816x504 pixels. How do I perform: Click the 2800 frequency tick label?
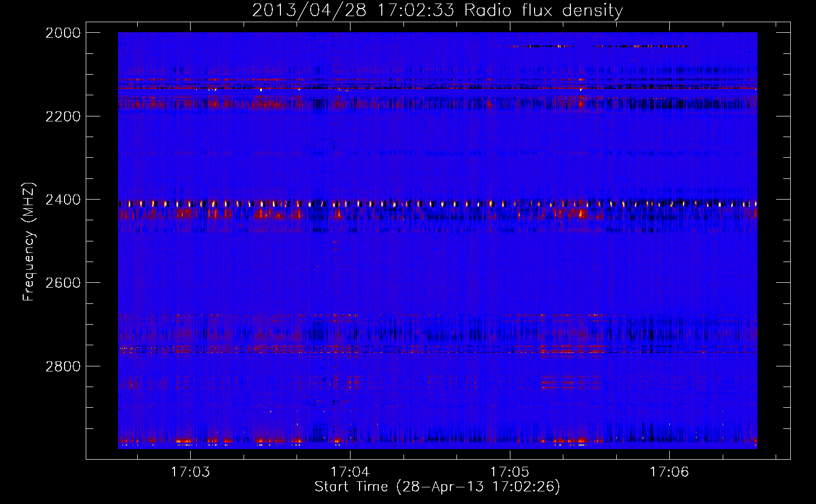[63, 366]
